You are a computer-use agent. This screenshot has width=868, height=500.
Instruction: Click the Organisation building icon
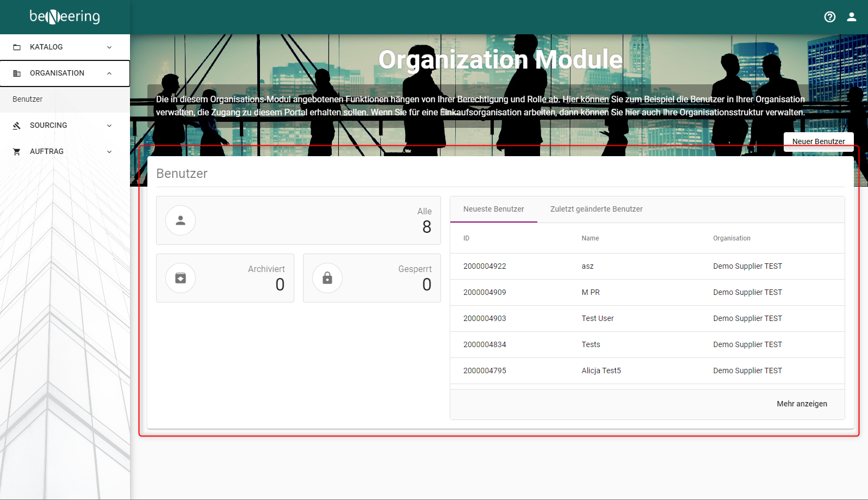tap(17, 73)
